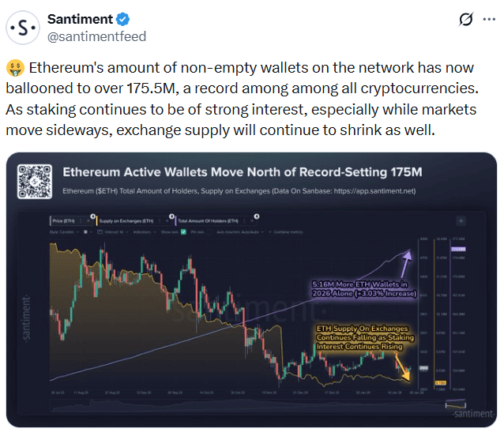This screenshot has height=436, width=504.
Task: Click the chart's top-right options button
Action: pyautogui.click(x=461, y=222)
